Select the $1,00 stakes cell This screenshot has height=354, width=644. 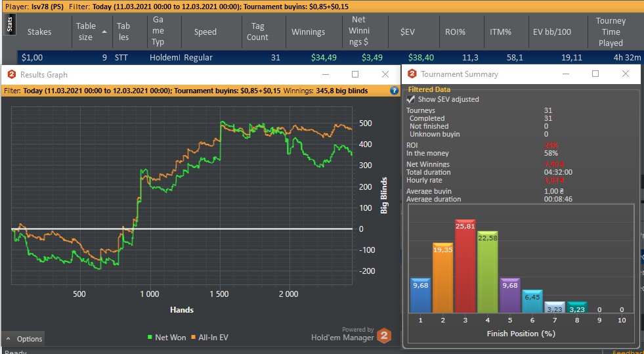coord(32,58)
